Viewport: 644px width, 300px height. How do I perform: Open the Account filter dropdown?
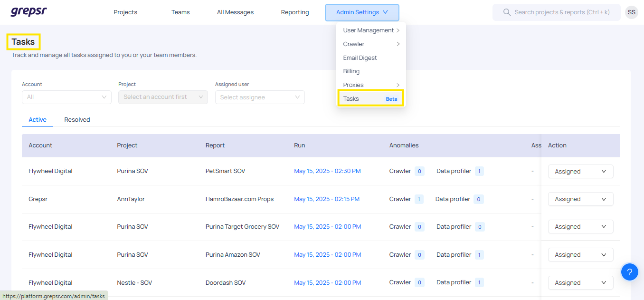[66, 97]
